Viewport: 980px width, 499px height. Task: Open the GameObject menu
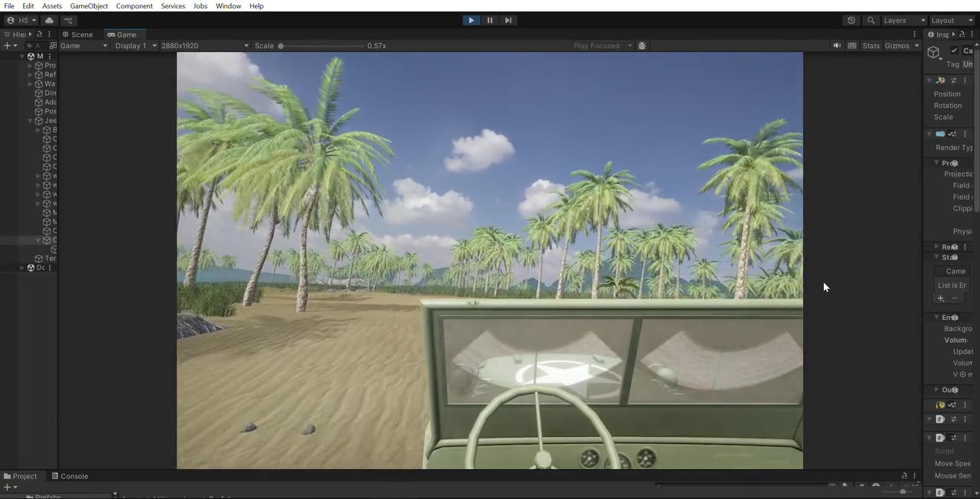point(89,6)
